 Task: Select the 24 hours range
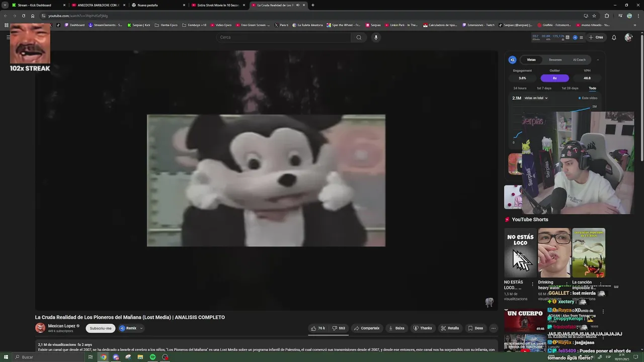click(x=520, y=88)
